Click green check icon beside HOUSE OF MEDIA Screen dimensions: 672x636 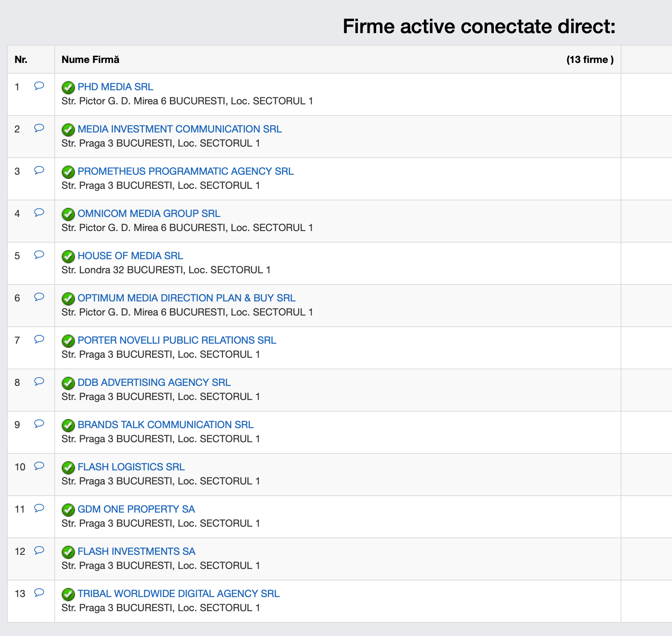(68, 257)
